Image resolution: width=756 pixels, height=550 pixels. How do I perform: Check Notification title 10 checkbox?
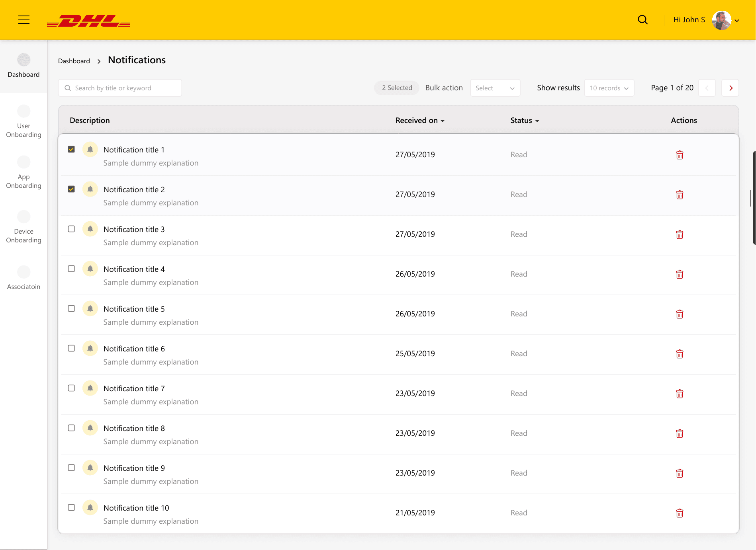click(x=71, y=507)
